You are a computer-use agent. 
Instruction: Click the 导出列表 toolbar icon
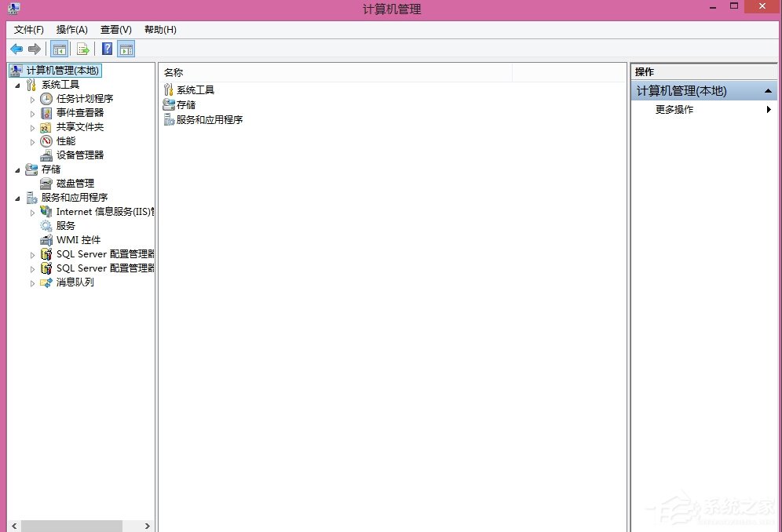click(x=83, y=49)
